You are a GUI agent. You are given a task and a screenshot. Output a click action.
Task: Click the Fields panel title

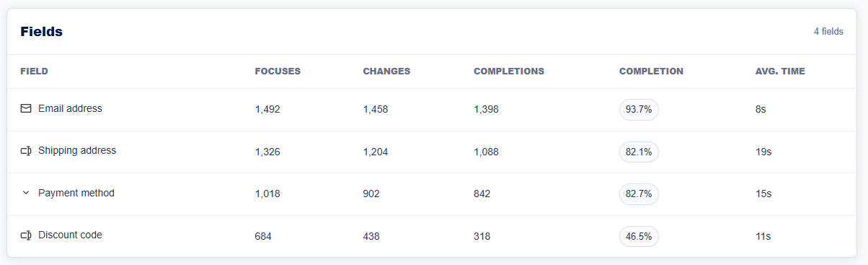pyautogui.click(x=42, y=32)
